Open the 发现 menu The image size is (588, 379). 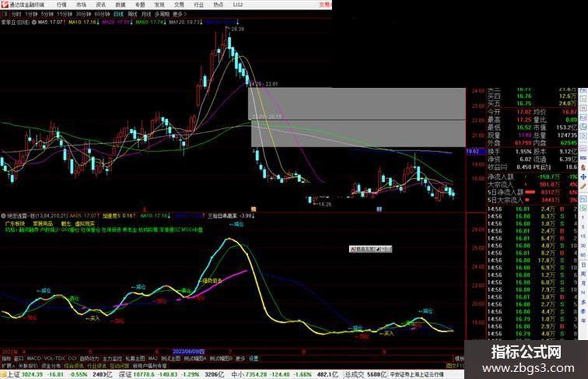tap(159, 4)
